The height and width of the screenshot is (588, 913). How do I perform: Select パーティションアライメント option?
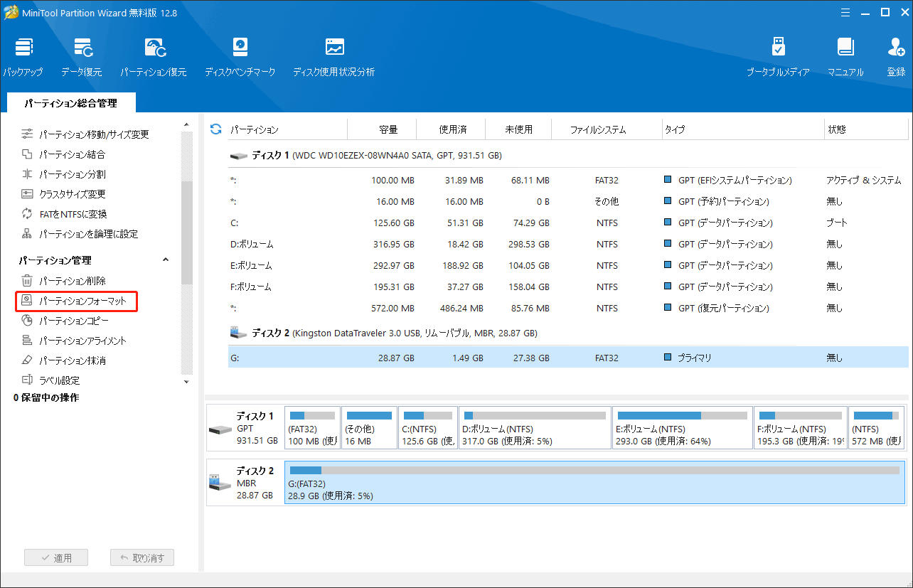click(x=74, y=341)
